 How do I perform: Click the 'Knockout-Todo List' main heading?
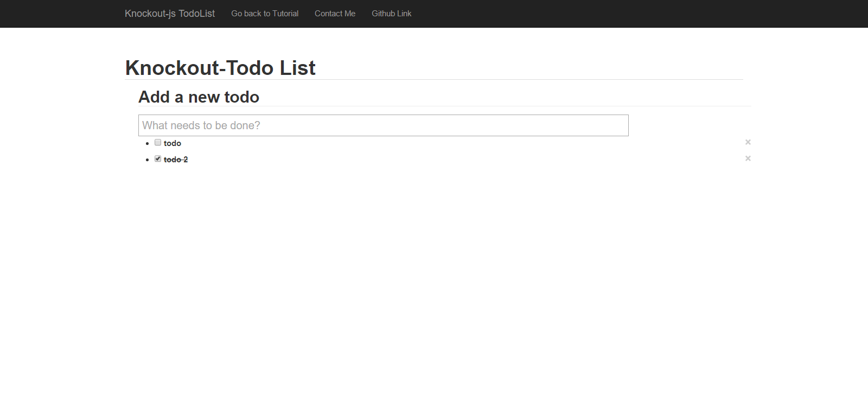pos(220,68)
